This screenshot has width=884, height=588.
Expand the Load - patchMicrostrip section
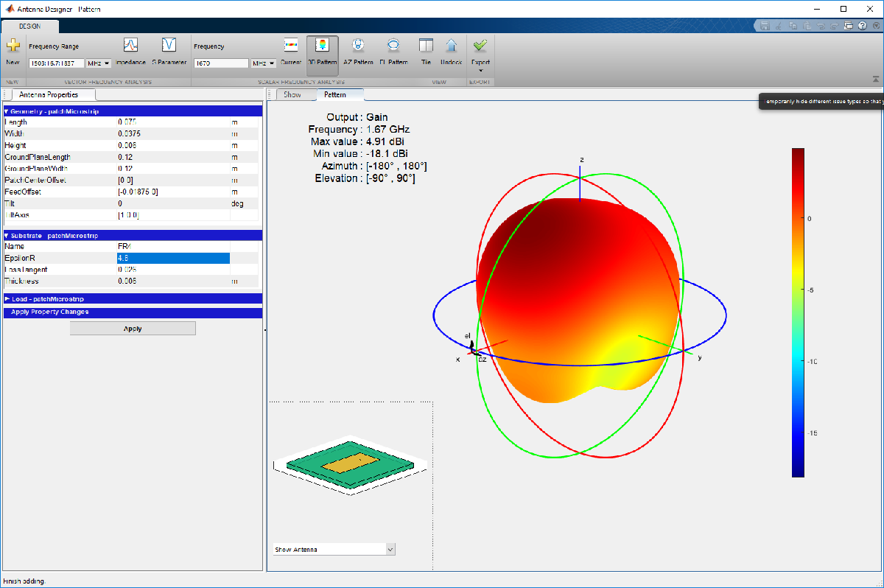(7, 299)
